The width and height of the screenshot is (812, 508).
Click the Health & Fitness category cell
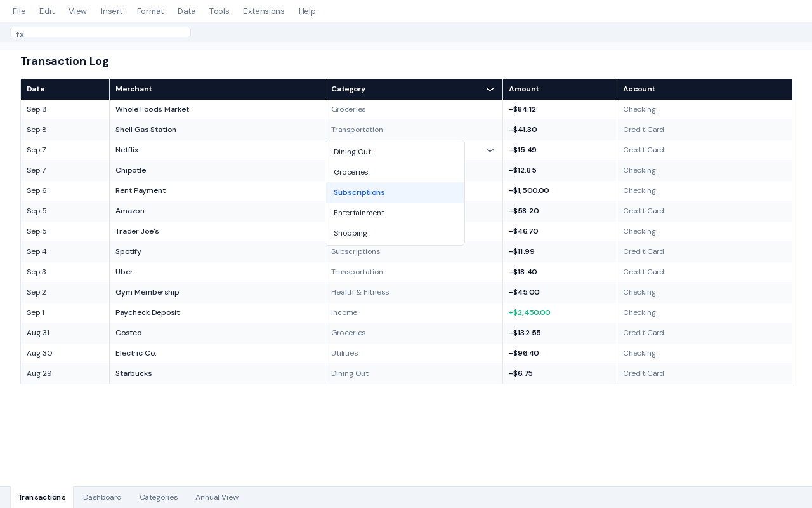pos(414,293)
